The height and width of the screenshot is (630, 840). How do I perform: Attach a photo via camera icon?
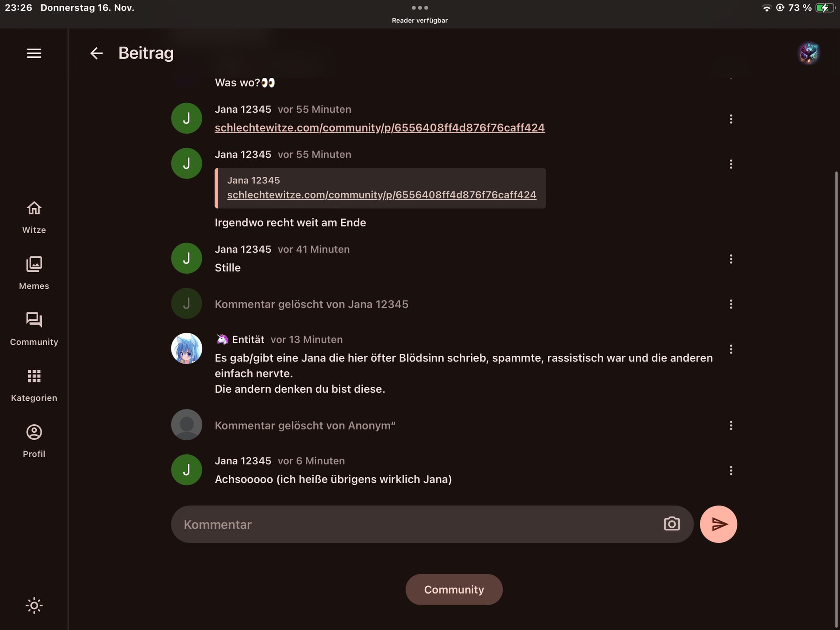672,524
